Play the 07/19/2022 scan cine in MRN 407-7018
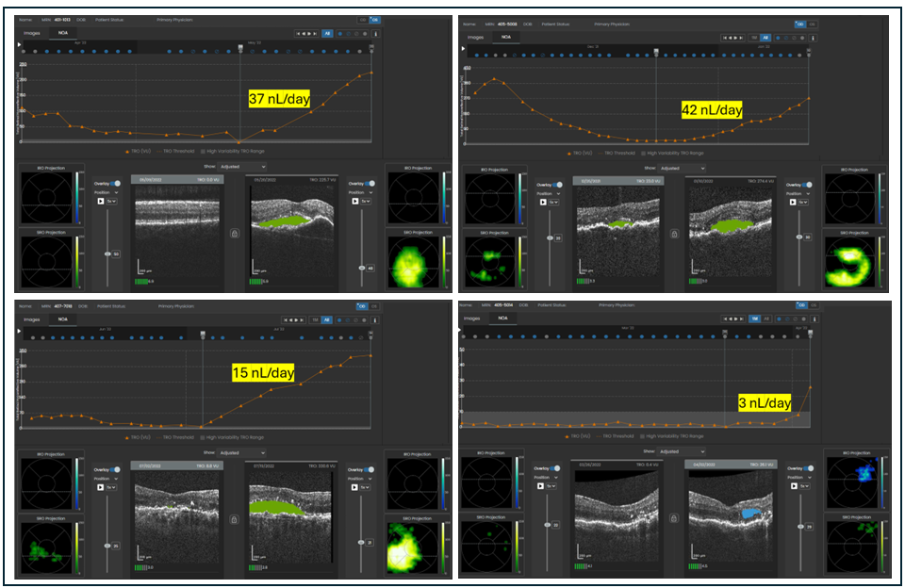905x588 pixels. coord(354,487)
